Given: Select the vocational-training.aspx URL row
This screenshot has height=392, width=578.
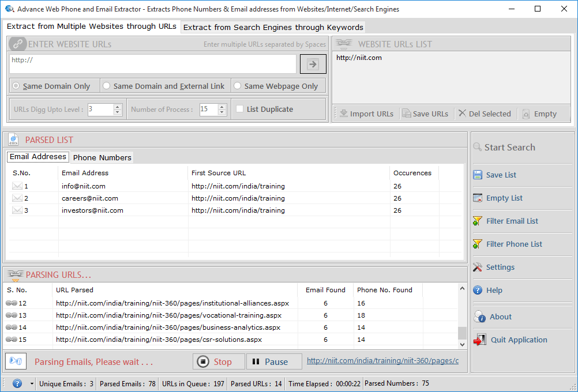Looking at the screenshot, I should coord(230,315).
